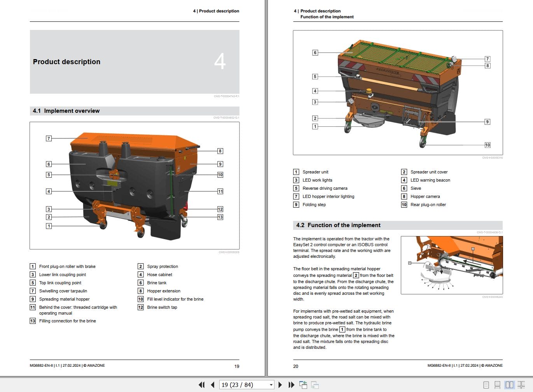Click legend text Folding step
Viewport: 533px width, 392px height.
pyautogui.click(x=314, y=205)
